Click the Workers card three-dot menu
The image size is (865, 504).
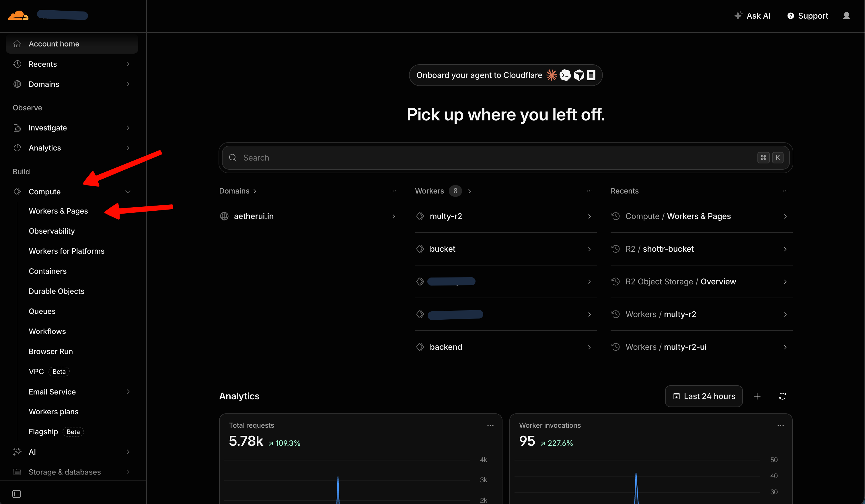click(x=589, y=191)
